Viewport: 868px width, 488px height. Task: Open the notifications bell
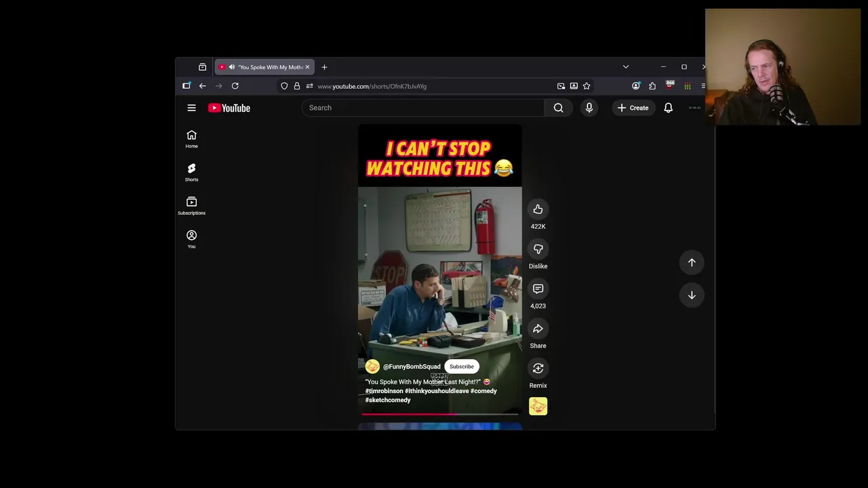point(668,108)
